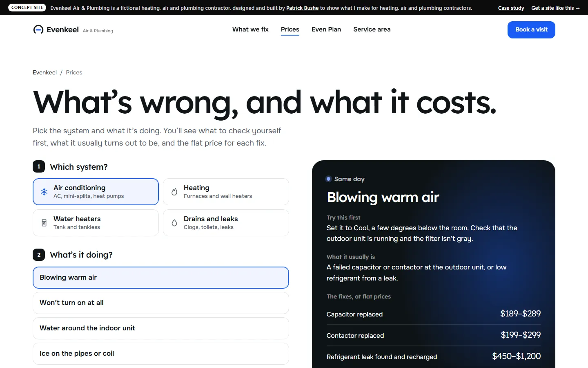Viewport: 588px width, 368px height.
Task: Click the What's it doing? step heading
Action: pyautogui.click(x=81, y=255)
